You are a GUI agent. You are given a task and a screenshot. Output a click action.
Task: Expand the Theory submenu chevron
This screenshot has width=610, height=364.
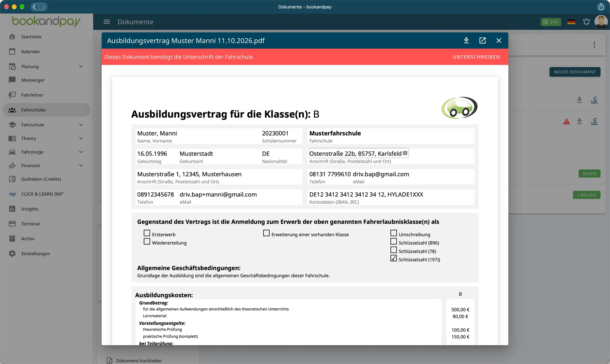click(81, 138)
